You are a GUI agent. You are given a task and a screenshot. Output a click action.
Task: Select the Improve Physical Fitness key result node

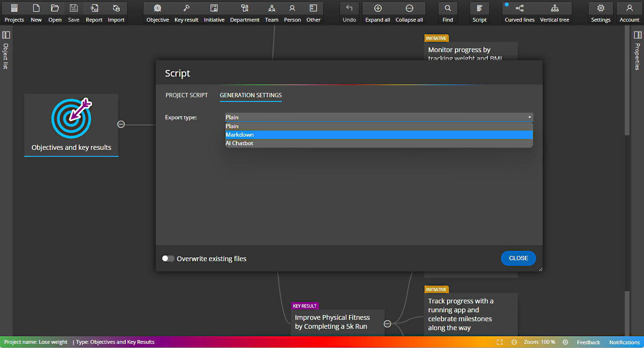coord(338,322)
